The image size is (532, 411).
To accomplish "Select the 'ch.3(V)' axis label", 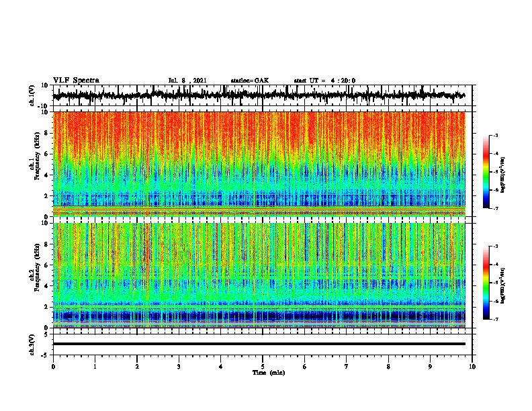I will click(32, 345).
